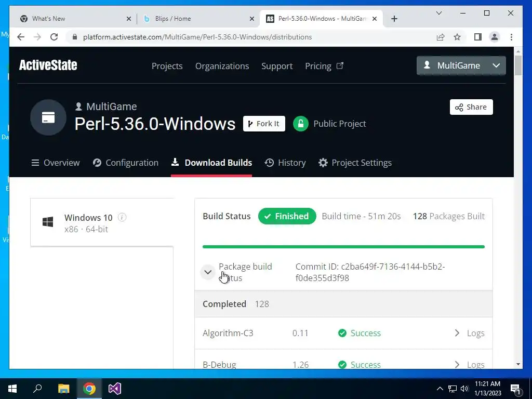The image size is (532, 399).
Task: Open Visual Studio from taskbar
Action: point(115,389)
